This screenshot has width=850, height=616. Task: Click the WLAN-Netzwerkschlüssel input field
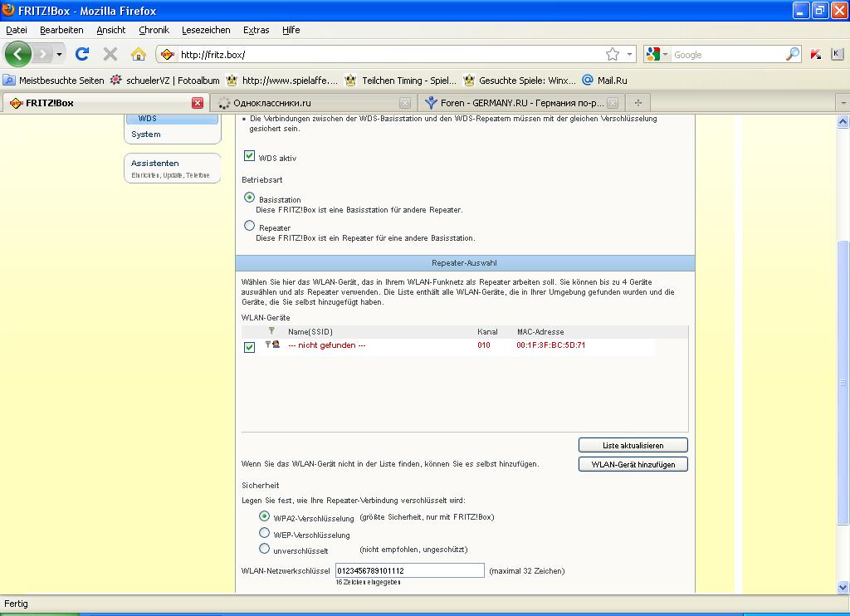410,570
